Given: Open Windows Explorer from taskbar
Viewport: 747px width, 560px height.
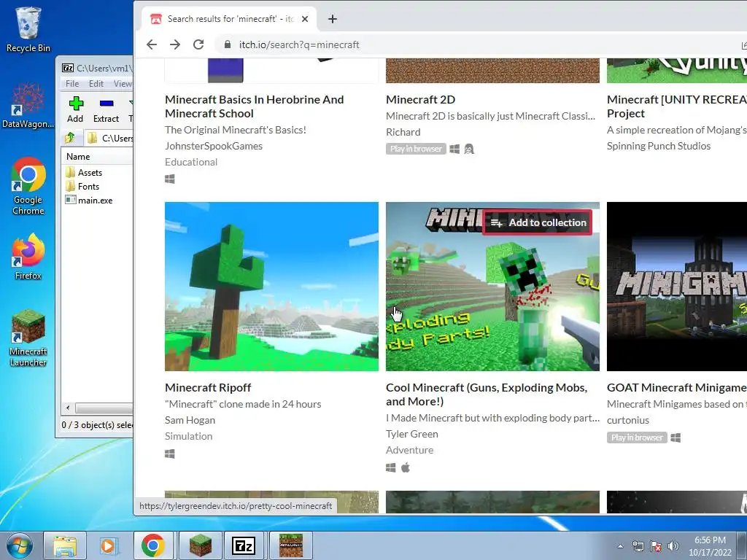Looking at the screenshot, I should coord(65,545).
